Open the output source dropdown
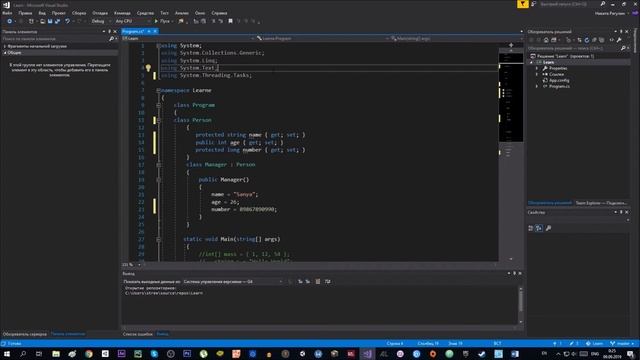 [x=233, y=282]
